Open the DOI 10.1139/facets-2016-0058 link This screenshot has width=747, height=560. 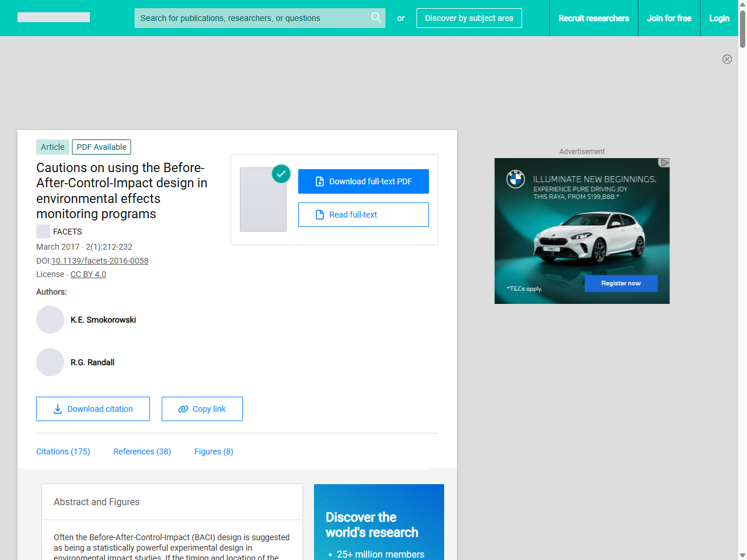100,261
